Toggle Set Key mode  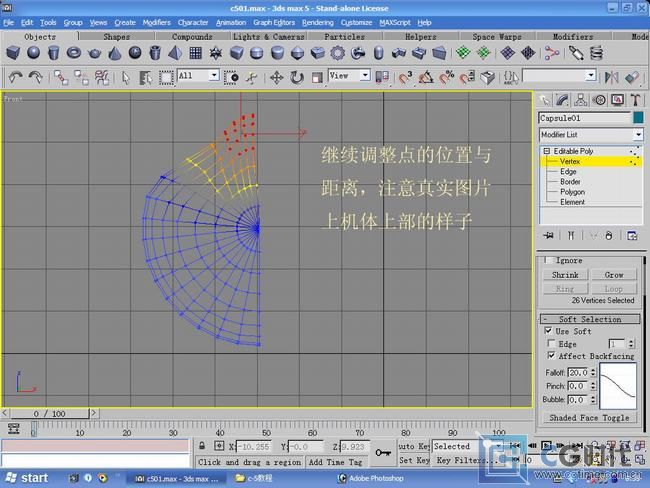coord(414,460)
